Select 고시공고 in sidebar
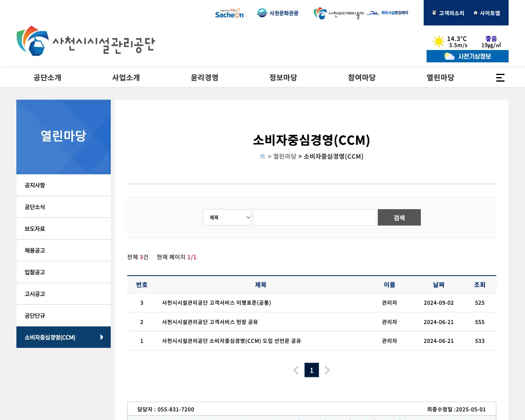 (64, 294)
